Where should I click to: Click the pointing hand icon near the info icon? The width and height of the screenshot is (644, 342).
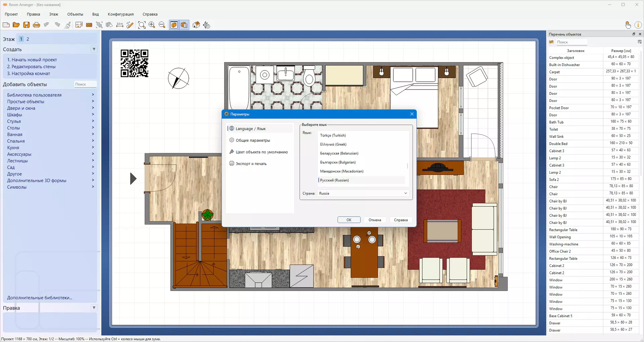[628, 25]
